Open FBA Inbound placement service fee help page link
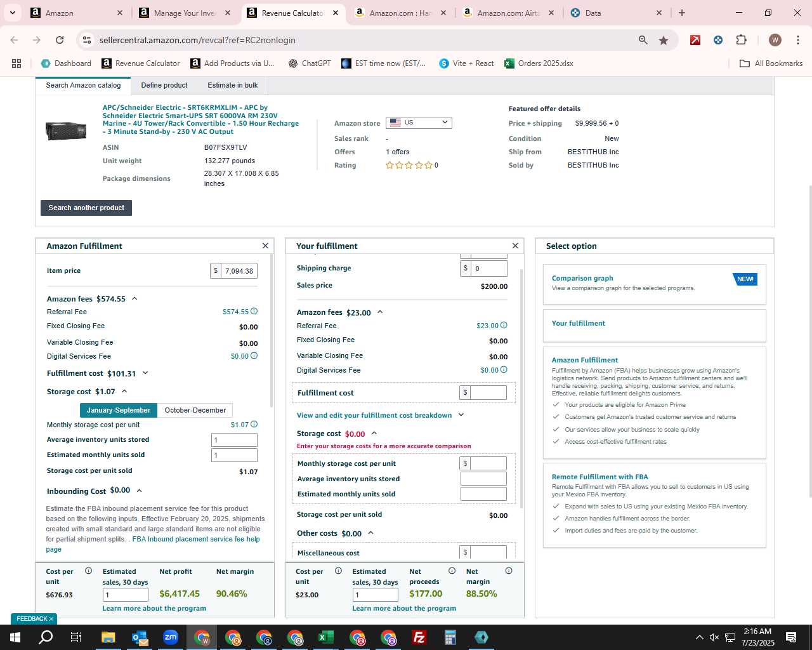Image resolution: width=812 pixels, height=650 pixels. coord(153,544)
